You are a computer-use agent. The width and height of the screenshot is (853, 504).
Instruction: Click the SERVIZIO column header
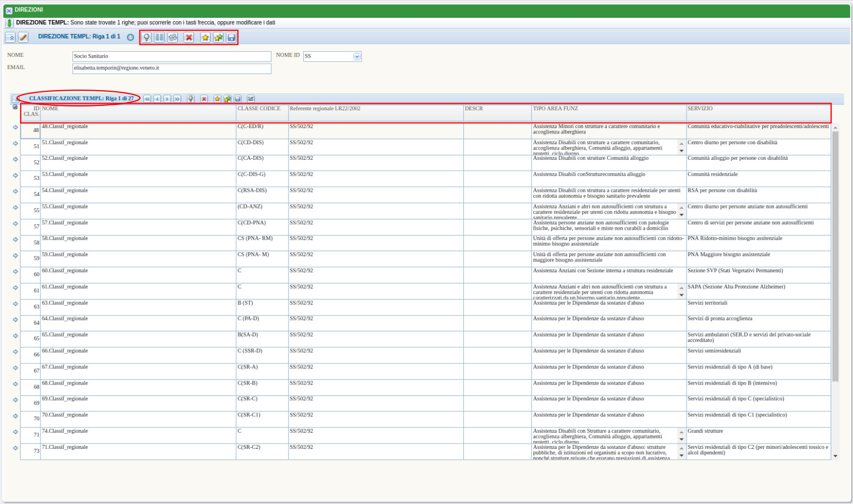click(x=700, y=109)
